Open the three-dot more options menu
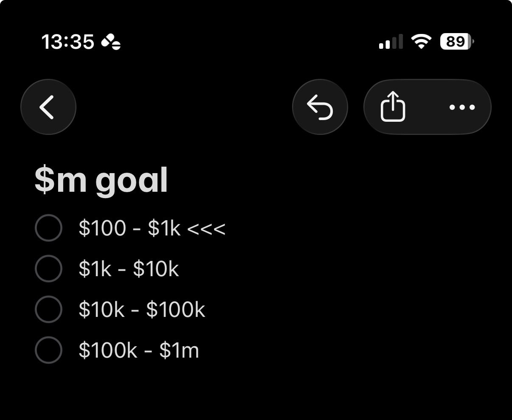512x420 pixels. point(462,107)
